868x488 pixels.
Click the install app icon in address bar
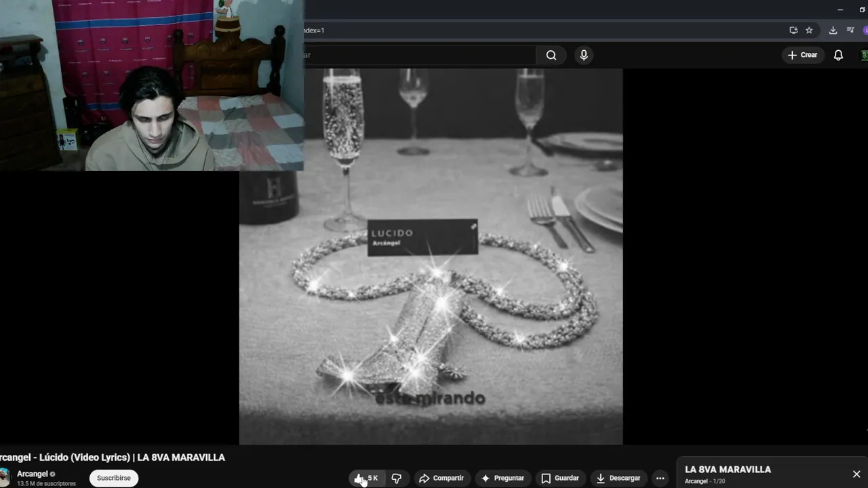[793, 30]
